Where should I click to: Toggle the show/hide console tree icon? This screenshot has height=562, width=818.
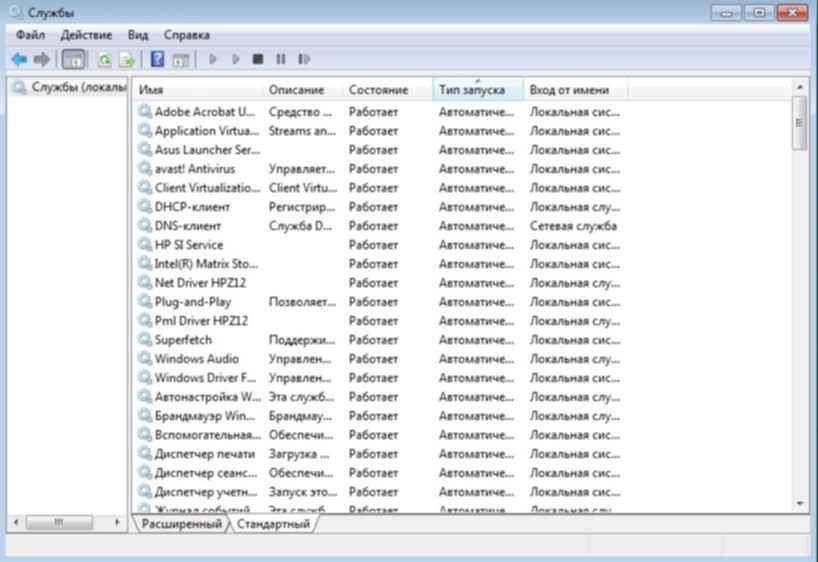pyautogui.click(x=74, y=60)
